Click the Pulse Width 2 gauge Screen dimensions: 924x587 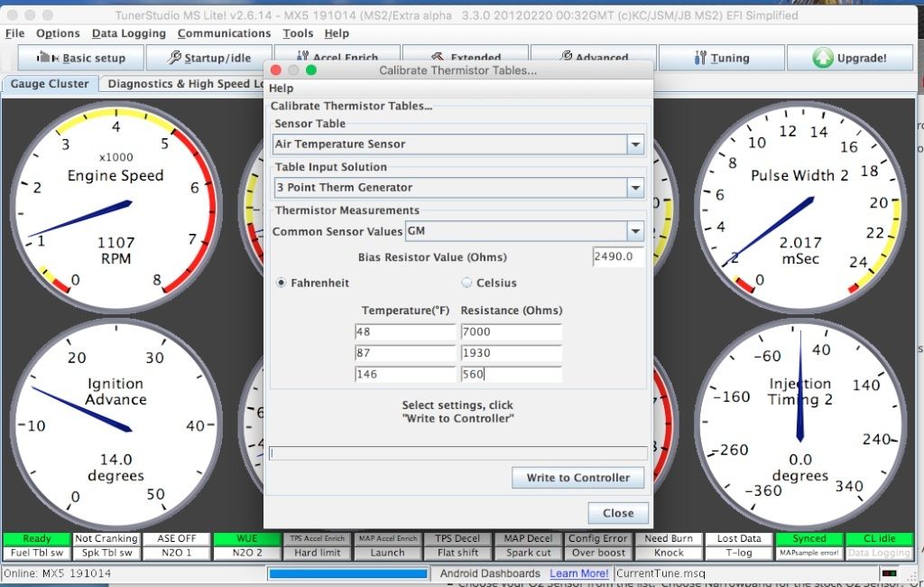(x=800, y=207)
